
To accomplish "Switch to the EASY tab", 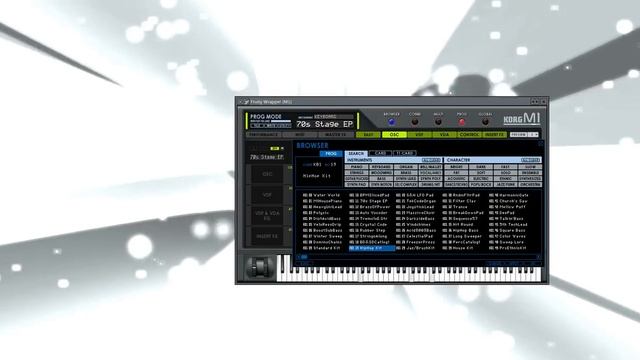I will click(x=368, y=135).
